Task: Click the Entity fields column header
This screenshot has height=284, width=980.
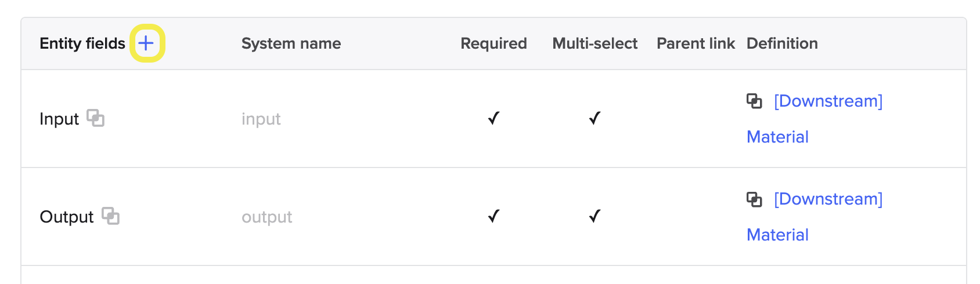Action: point(82,43)
